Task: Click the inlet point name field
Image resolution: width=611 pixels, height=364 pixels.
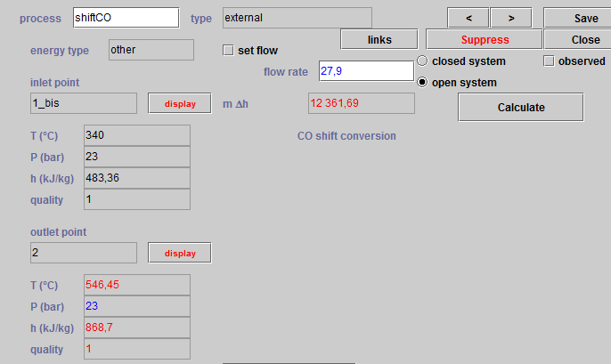Action: tap(84, 103)
